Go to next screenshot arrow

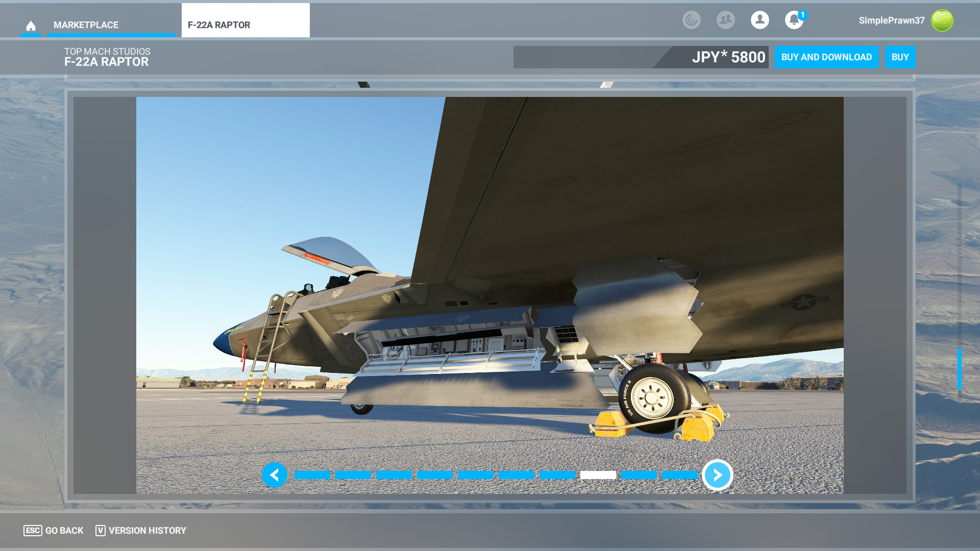(717, 475)
